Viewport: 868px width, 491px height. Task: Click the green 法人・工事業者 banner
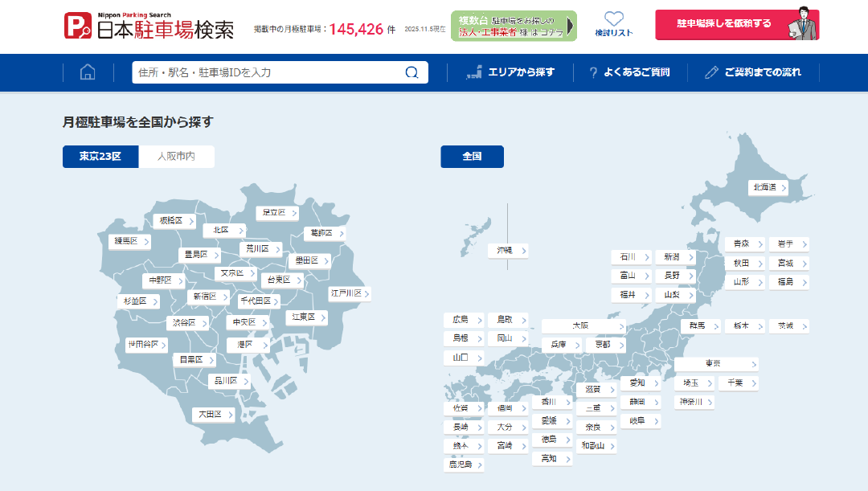coord(514,26)
